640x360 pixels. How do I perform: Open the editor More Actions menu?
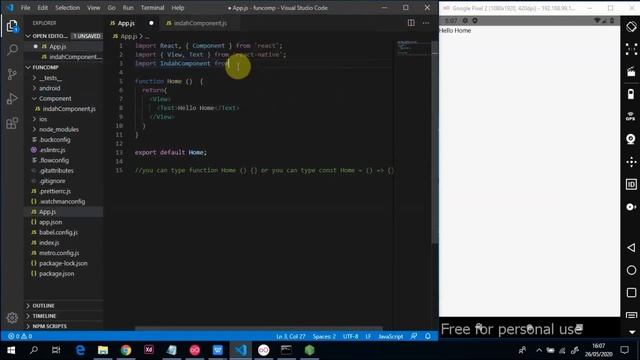click(x=426, y=23)
